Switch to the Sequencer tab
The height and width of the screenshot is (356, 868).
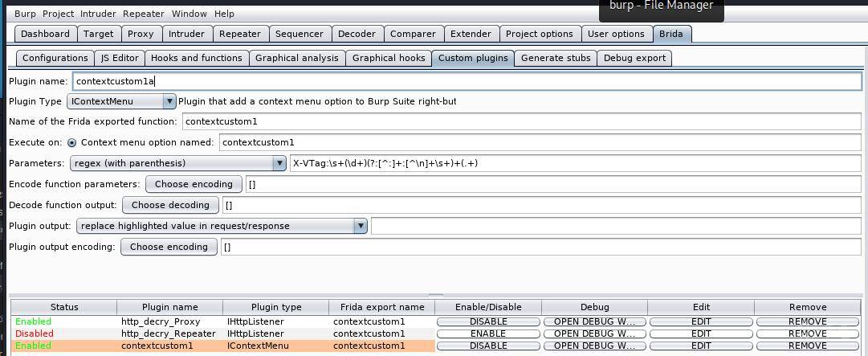[300, 34]
